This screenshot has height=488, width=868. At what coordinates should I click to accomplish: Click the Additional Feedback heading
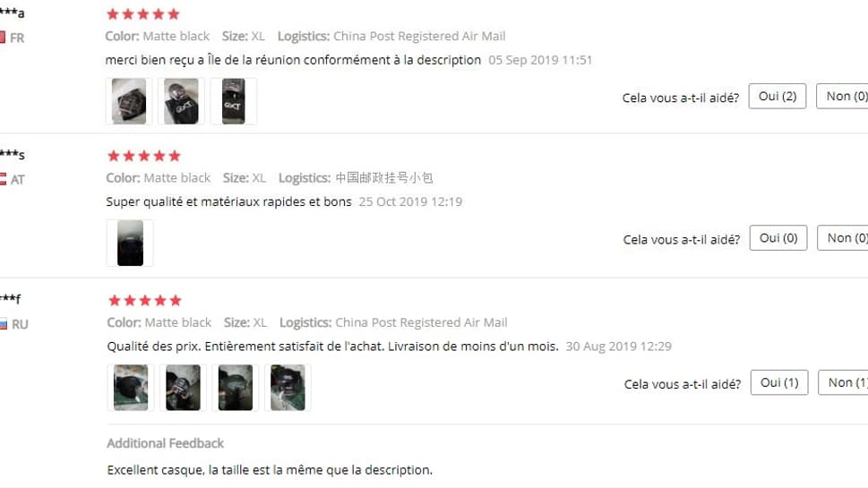click(165, 443)
